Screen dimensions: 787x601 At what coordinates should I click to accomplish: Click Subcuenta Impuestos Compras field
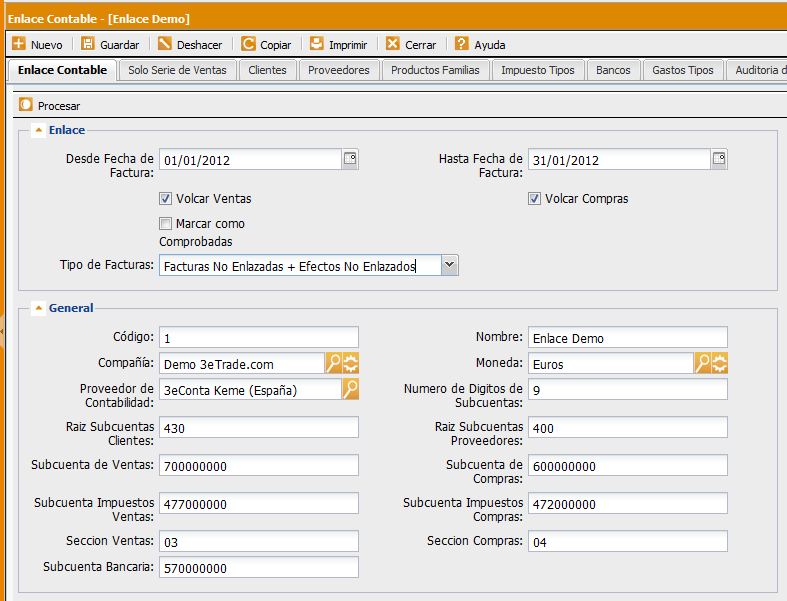pos(628,504)
